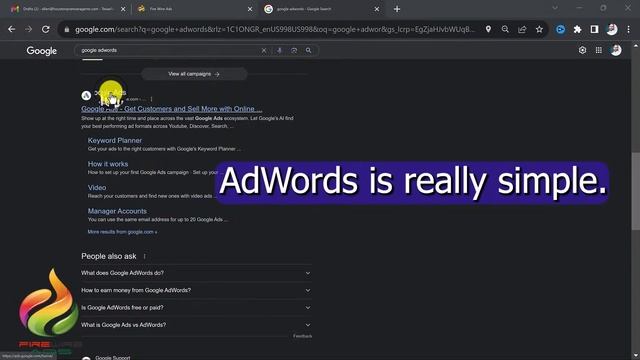This screenshot has width=640, height=360.
Task: Click the page vertical scrollbar thumb
Action: coord(636,191)
